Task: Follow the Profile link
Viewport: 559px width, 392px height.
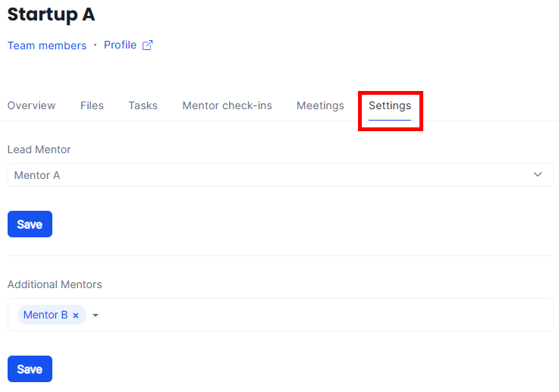Action: tap(120, 45)
